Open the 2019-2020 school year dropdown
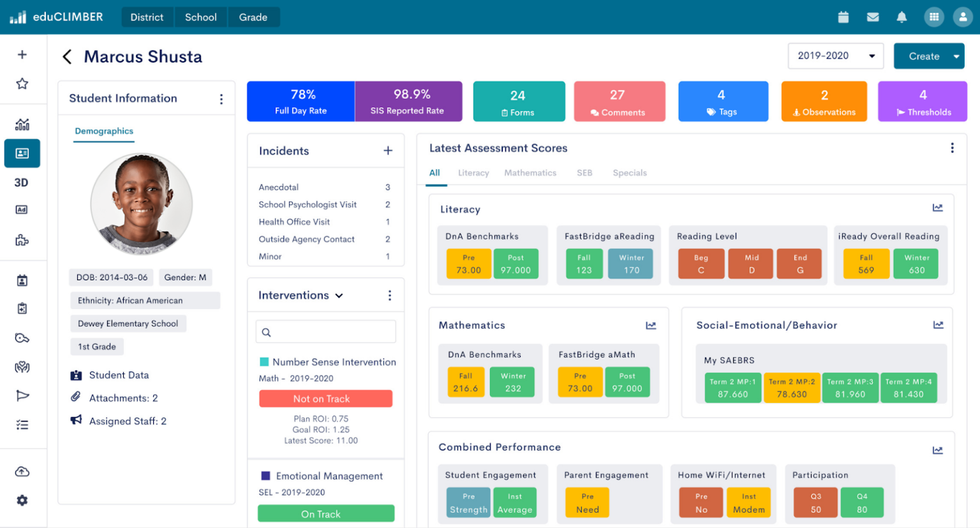980x528 pixels. point(835,56)
